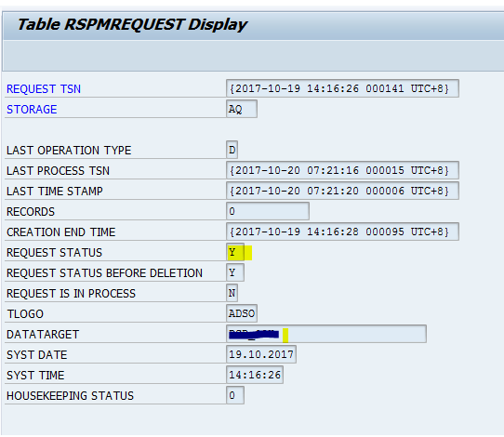Viewport: 504px width, 437px height.
Task: Click REQUEST STATUS BEFORE DELETION value Y
Action: coord(235,272)
